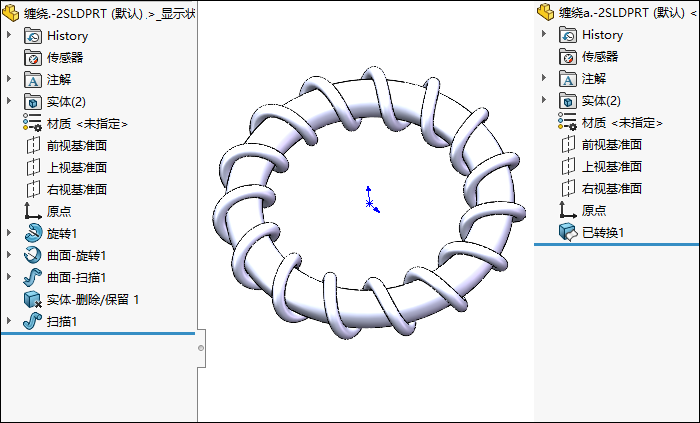Click the 原点 origin icon in right tree
The image size is (700, 423).
pyautogui.click(x=568, y=210)
